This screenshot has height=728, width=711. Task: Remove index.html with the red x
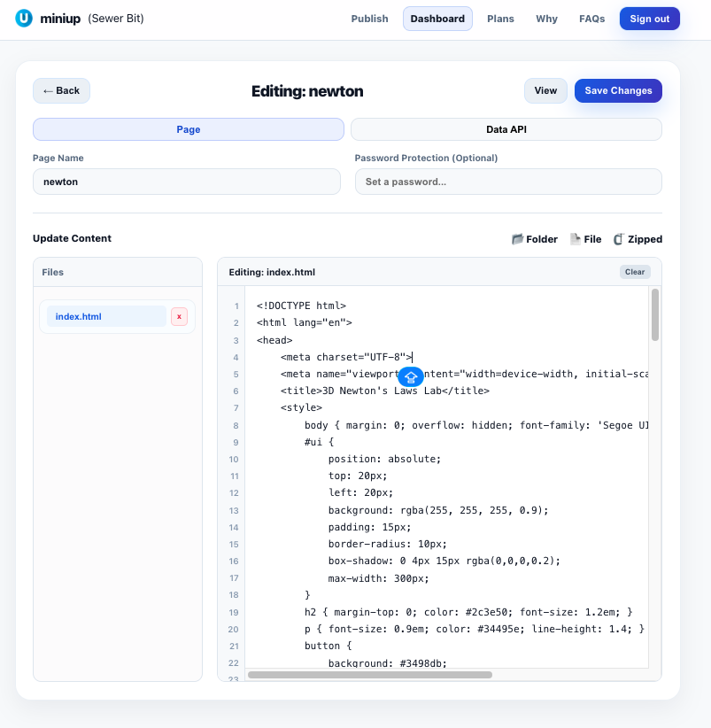tap(179, 316)
